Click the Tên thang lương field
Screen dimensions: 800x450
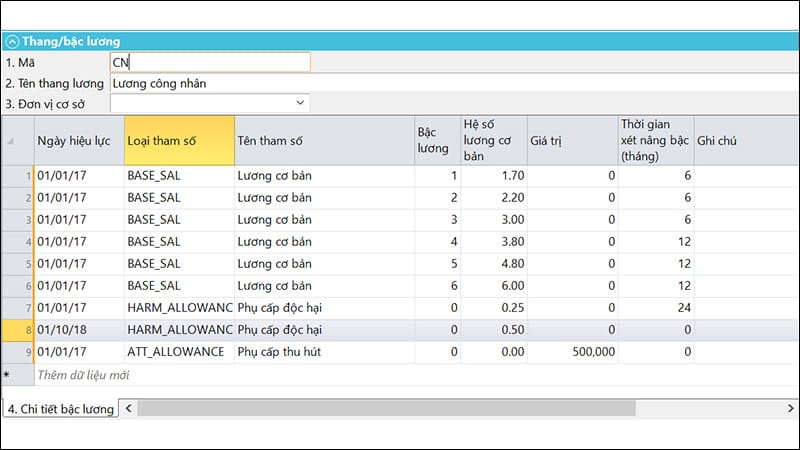tap(454, 83)
